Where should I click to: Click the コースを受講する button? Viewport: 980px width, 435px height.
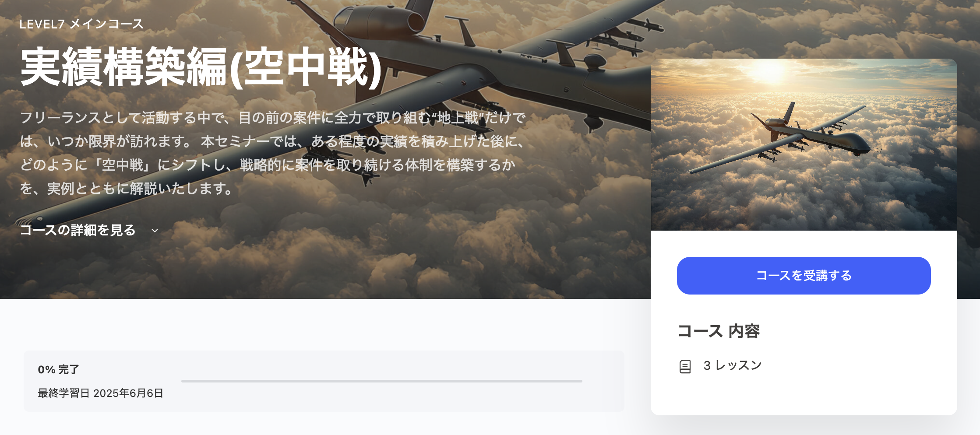coord(804,276)
